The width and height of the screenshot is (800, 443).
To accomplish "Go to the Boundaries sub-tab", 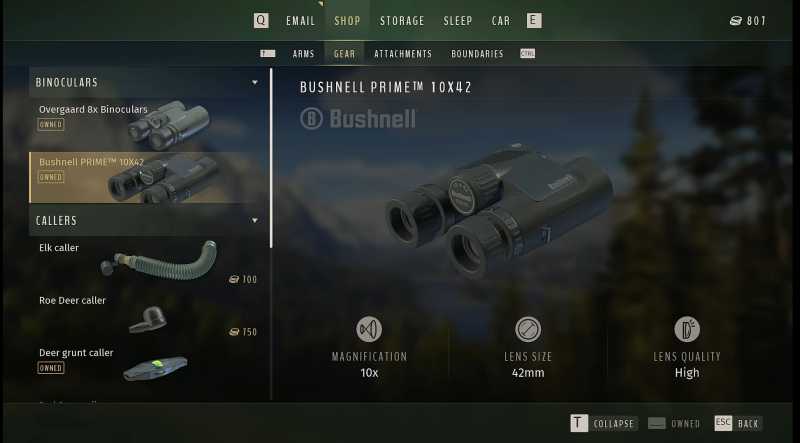I will coord(477,54).
